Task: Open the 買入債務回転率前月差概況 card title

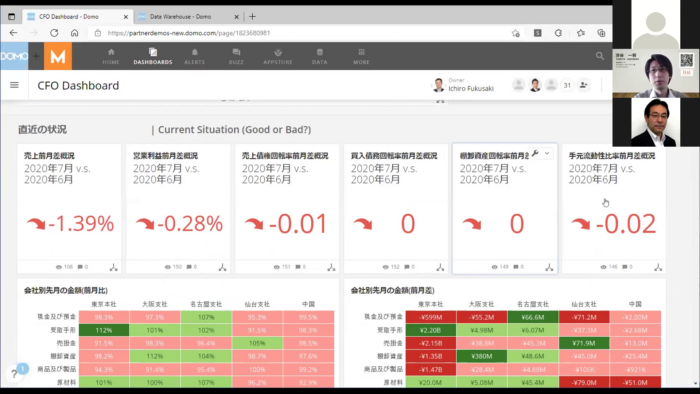Action: click(394, 156)
